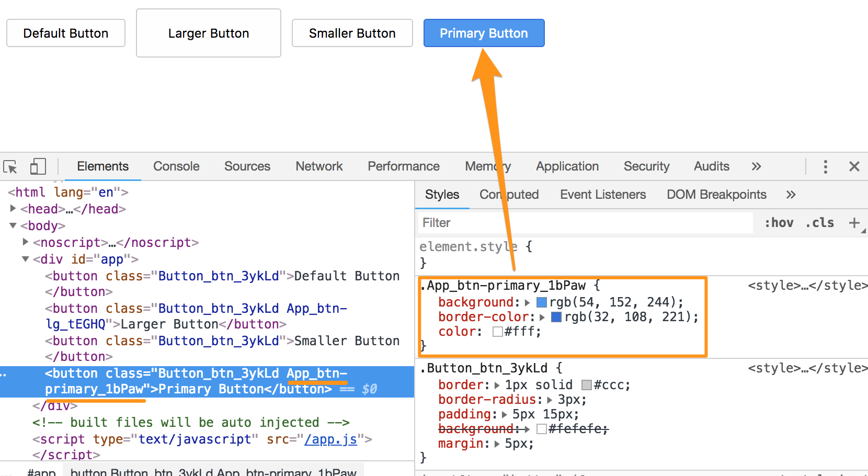
Task: Open the Audits tab
Action: point(712,166)
